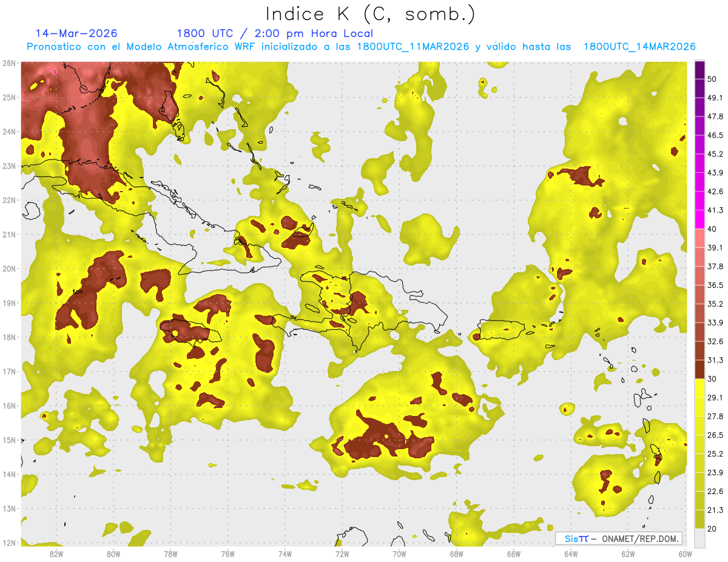Click the 25N latitude label

click(x=9, y=98)
